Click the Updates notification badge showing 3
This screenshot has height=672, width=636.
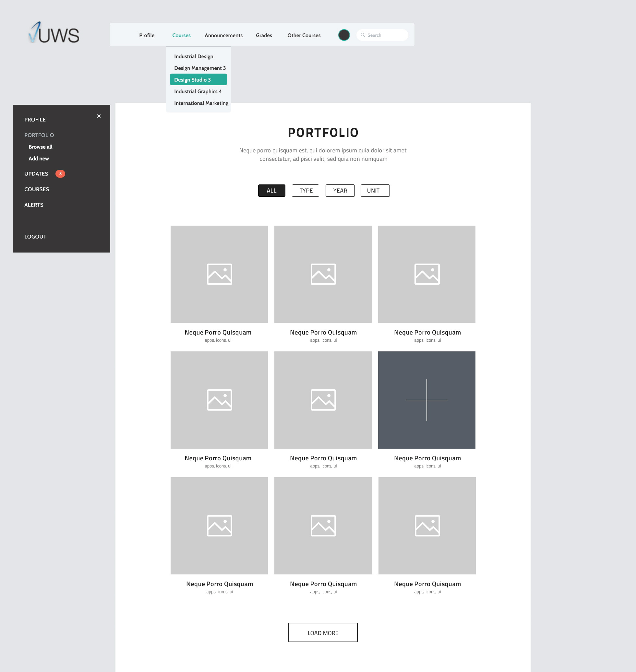coord(60,173)
